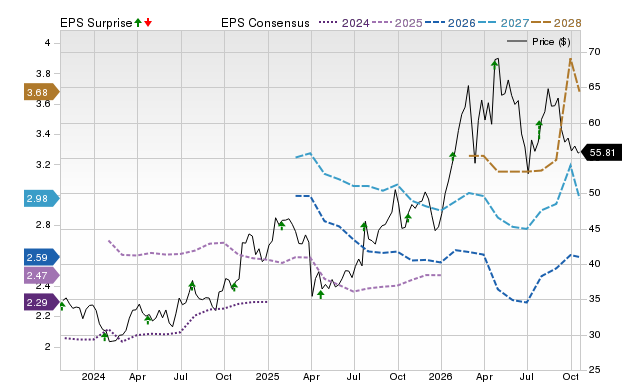Click the EPS Surprise legend label
Viewport: 640px width, 382px height.
[96, 23]
